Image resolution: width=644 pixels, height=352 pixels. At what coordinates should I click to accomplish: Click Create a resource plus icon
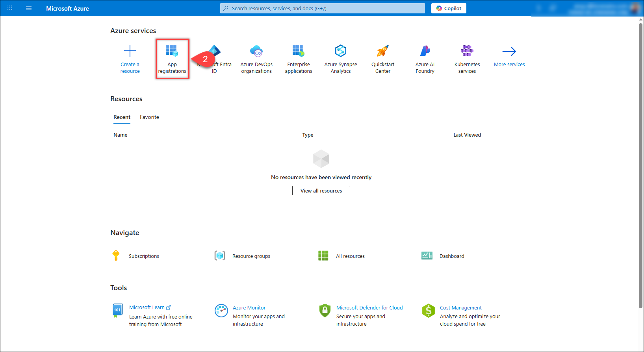130,51
